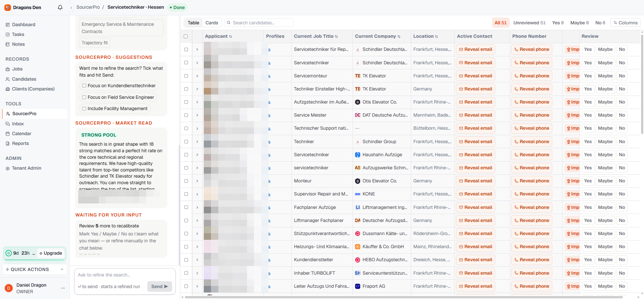Filter by the Yes 0 tab
644x299 pixels.
(x=558, y=23)
